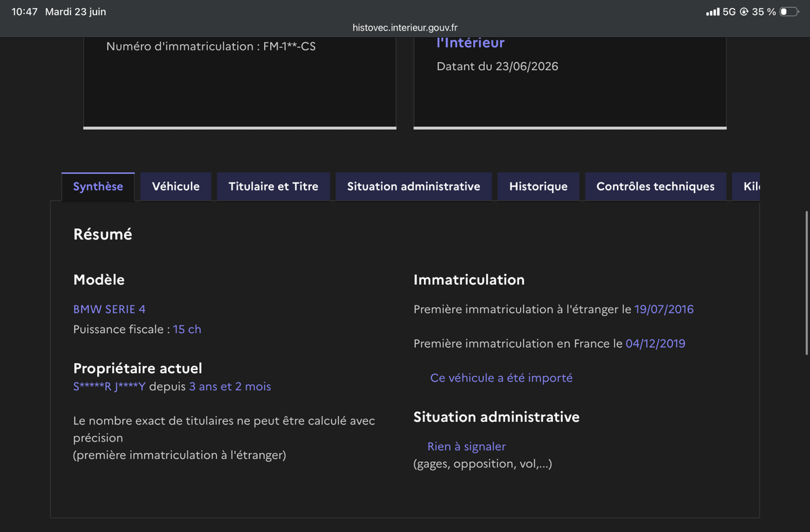The height and width of the screenshot is (532, 810).
Task: Go to the Historique tab
Action: coord(539,186)
